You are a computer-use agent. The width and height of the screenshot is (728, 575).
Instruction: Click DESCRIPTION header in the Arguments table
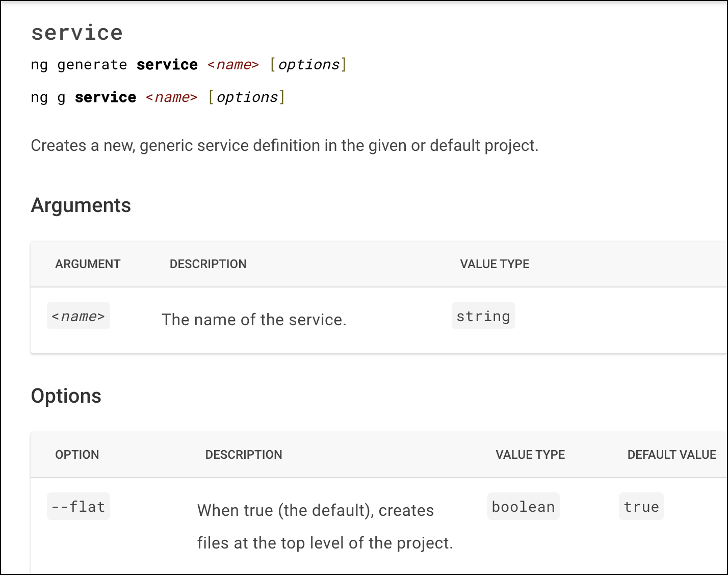point(208,264)
